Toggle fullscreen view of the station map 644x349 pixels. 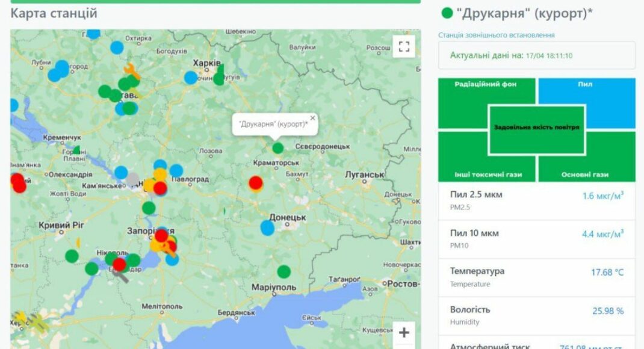[404, 46]
